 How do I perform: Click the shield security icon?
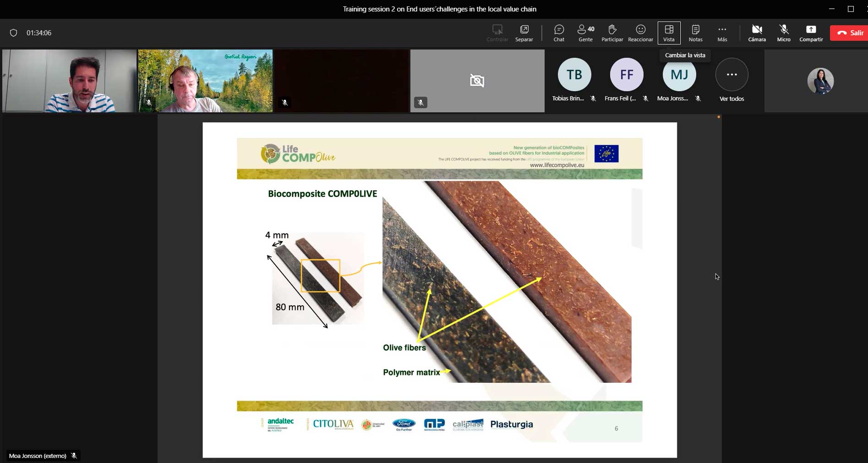(14, 33)
